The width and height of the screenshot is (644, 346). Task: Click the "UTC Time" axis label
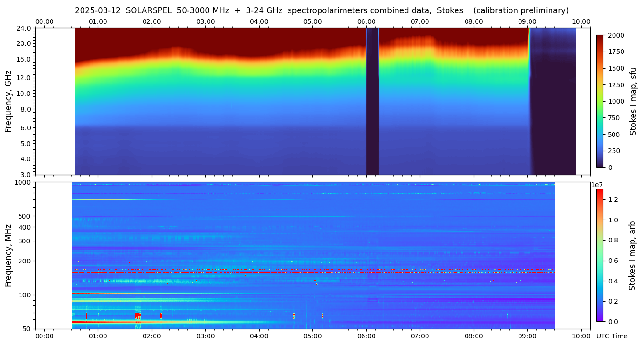pyautogui.click(x=612, y=336)
